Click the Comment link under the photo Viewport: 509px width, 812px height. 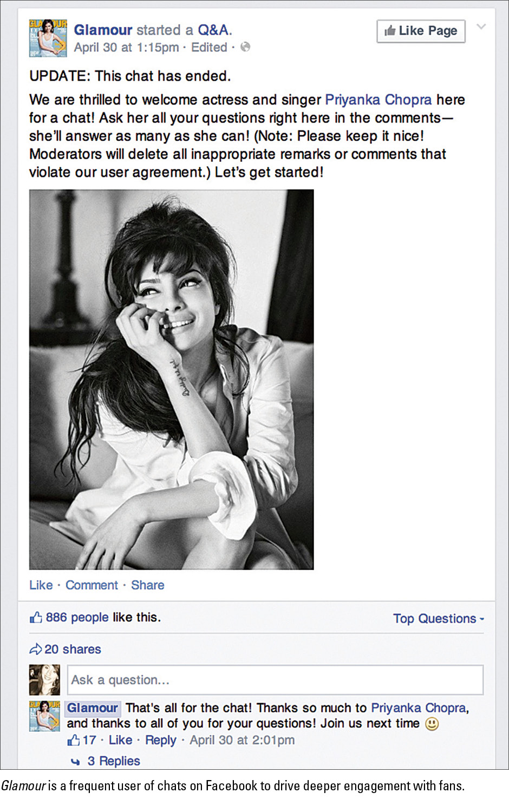point(92,585)
